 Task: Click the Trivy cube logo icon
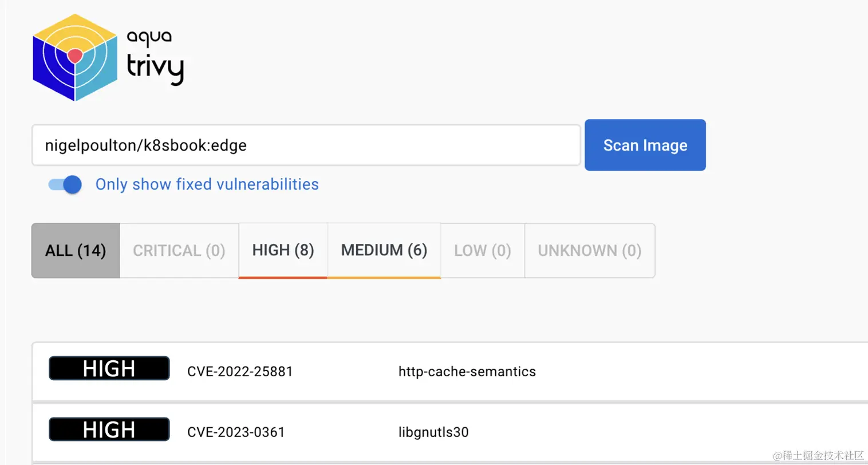click(x=75, y=57)
